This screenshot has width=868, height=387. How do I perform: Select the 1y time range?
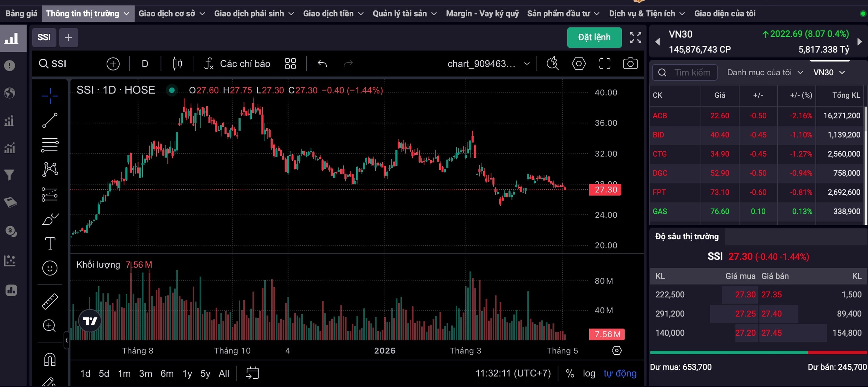click(187, 373)
